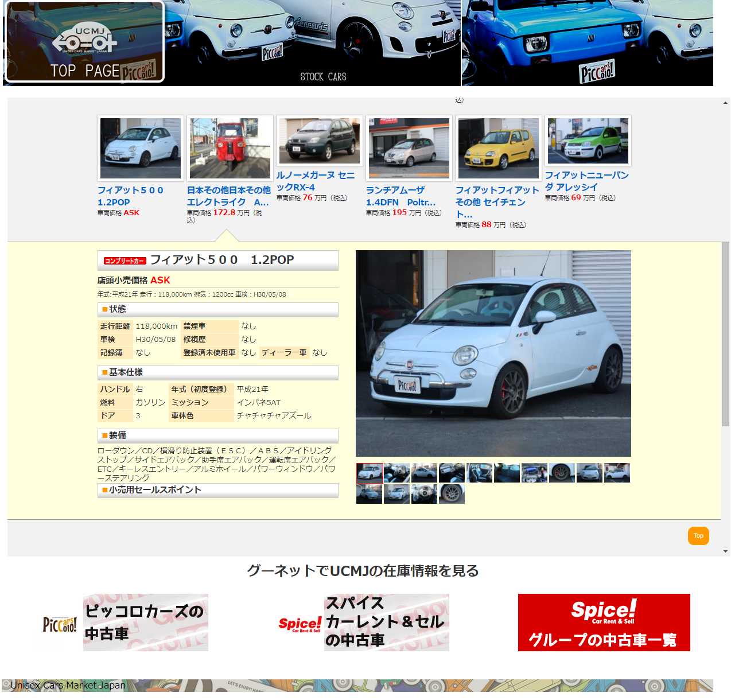View the rear seats gallery thumbnail
Image resolution: width=731 pixels, height=700 pixels.
(507, 473)
